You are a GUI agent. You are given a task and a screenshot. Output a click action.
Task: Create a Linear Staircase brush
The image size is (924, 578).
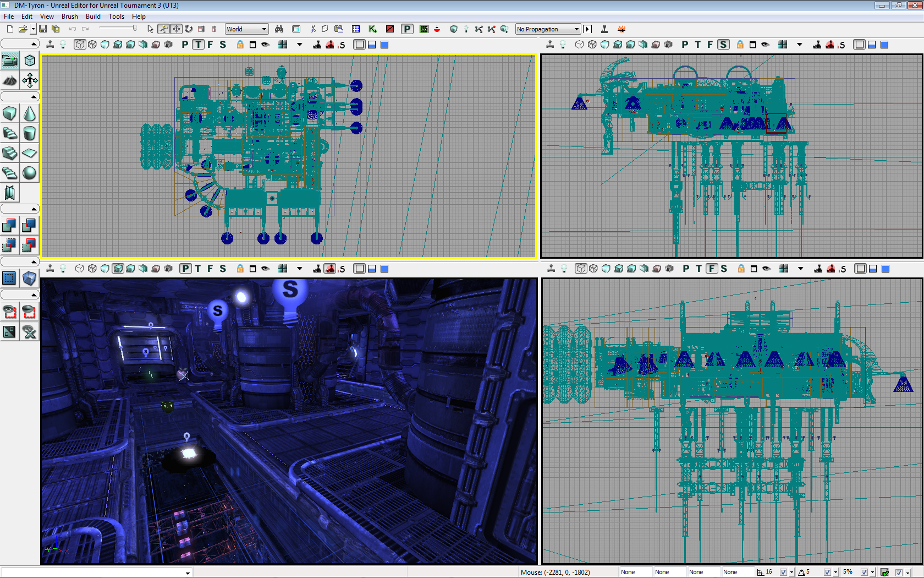click(10, 153)
